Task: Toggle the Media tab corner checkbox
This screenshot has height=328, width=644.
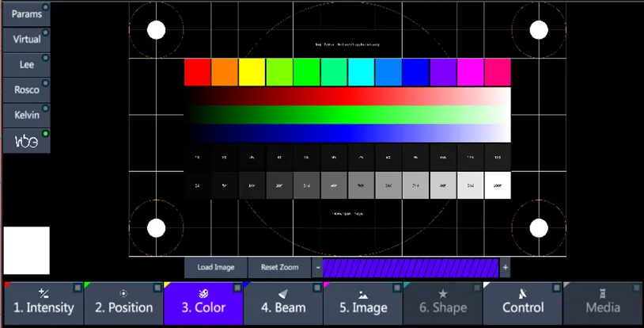Action: coord(636,288)
